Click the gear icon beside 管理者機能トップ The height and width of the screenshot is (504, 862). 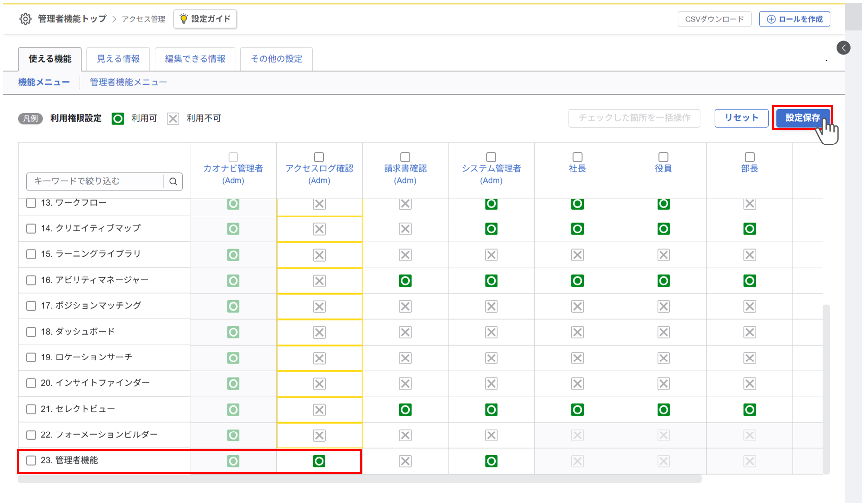(x=25, y=19)
